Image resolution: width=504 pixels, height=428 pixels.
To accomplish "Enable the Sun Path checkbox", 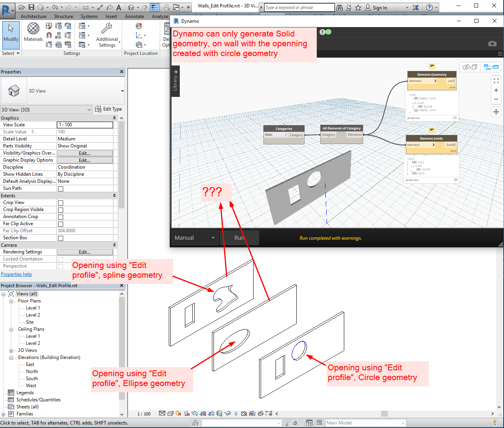I will click(x=61, y=189).
